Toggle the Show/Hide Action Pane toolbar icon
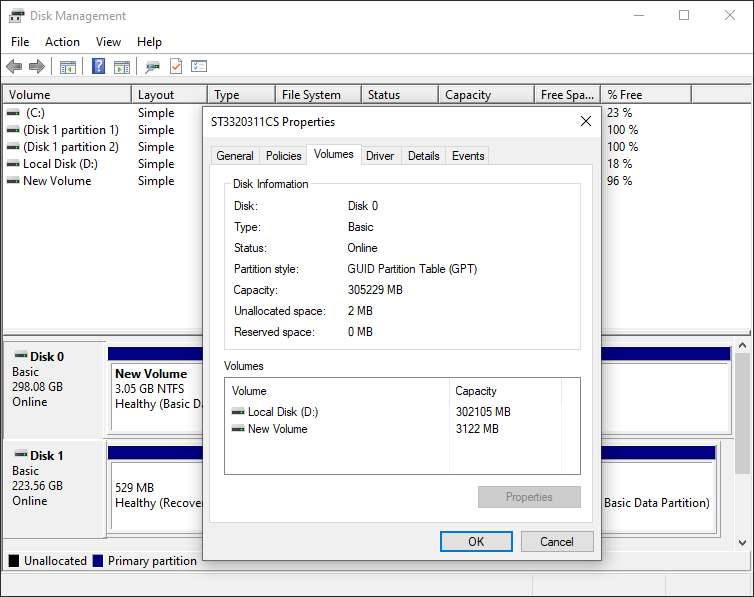754x597 pixels. [x=122, y=67]
